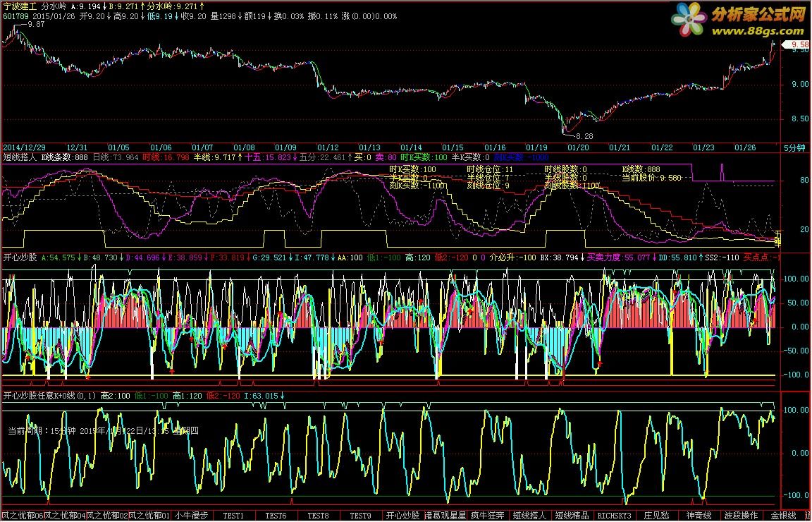Click the 时线仓位:11 readout

(x=490, y=169)
